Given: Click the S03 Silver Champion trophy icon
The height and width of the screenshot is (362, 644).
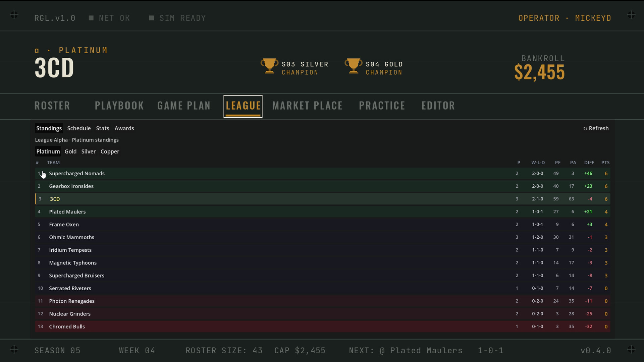Looking at the screenshot, I should point(269,66).
